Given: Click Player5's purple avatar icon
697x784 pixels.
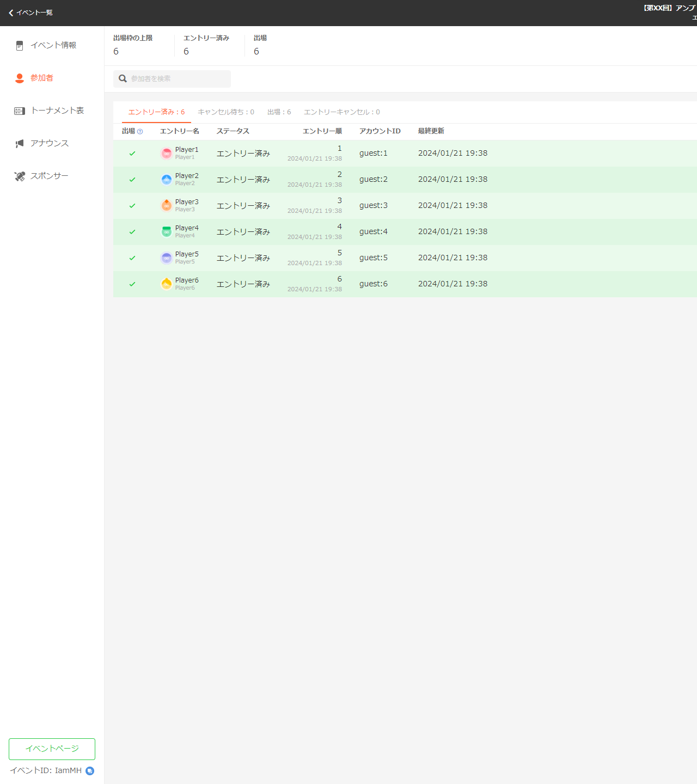Looking at the screenshot, I should 167,258.
